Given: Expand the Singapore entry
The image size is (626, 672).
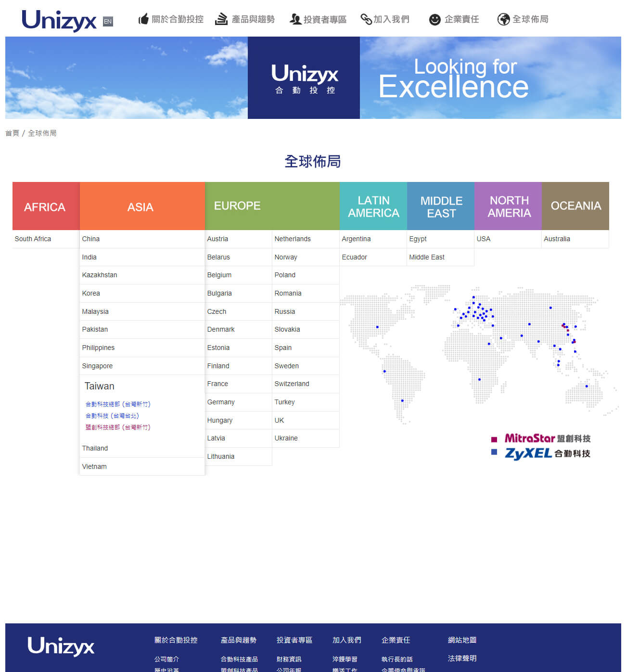Looking at the screenshot, I should (x=142, y=366).
